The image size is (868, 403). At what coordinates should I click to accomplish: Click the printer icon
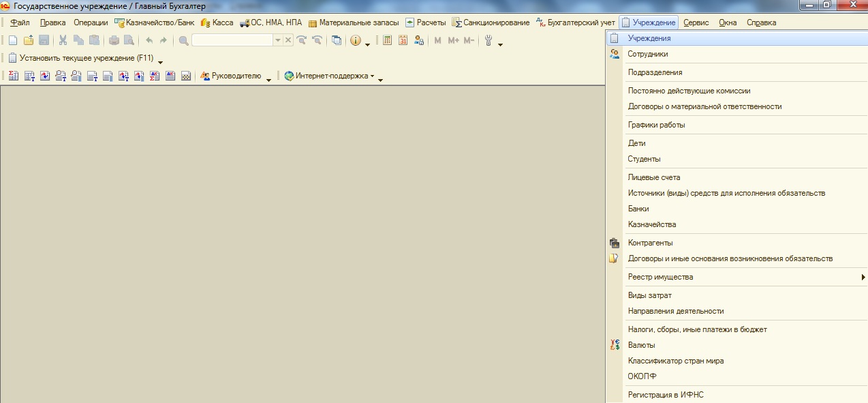[114, 40]
